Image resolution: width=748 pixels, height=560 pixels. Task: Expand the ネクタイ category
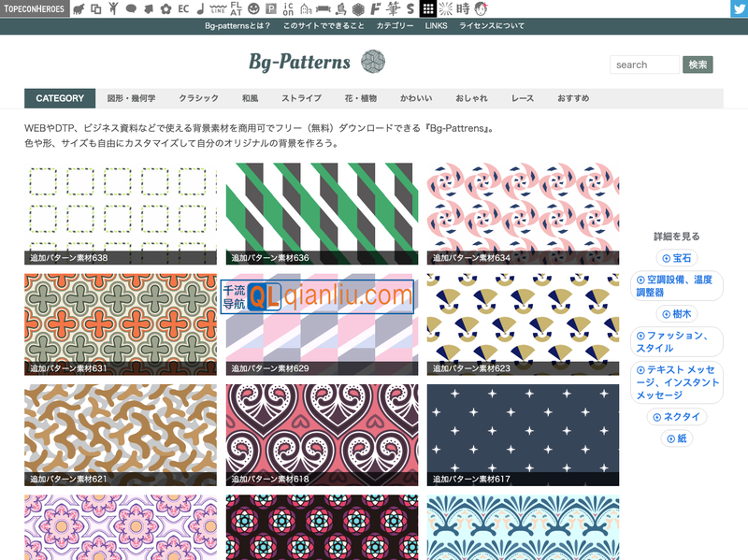pyautogui.click(x=678, y=416)
